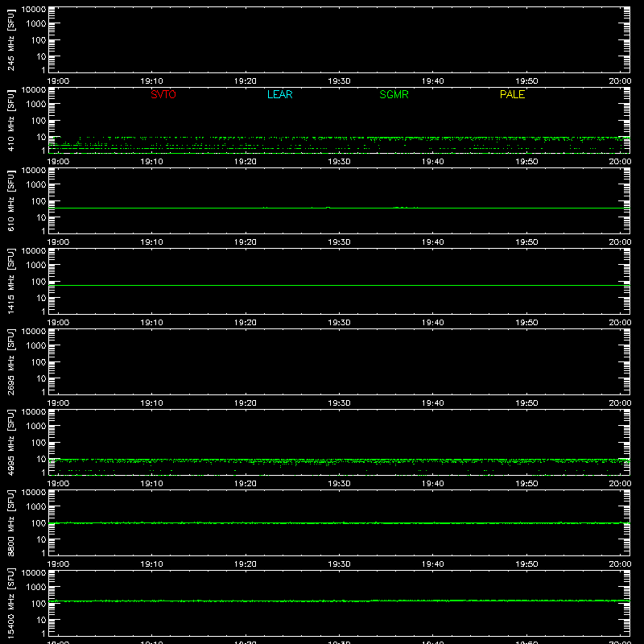Click the green SGMR station label
The image size is (644, 644).
pos(394,94)
